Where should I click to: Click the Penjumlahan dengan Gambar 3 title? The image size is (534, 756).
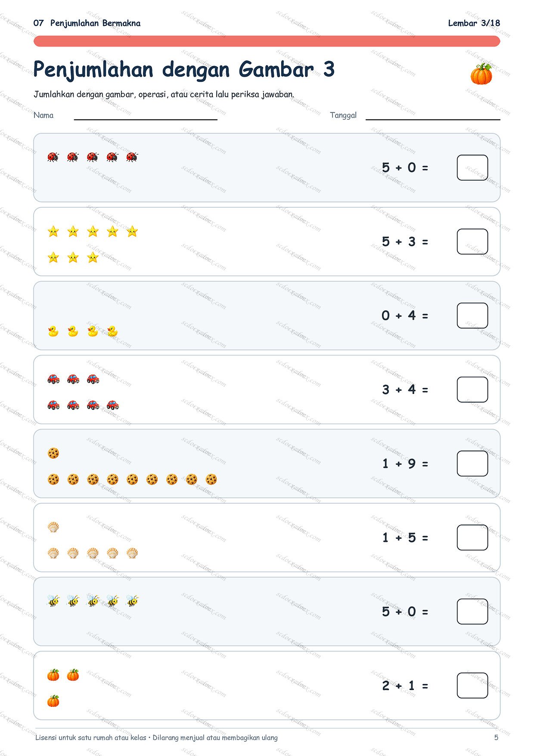tap(184, 70)
